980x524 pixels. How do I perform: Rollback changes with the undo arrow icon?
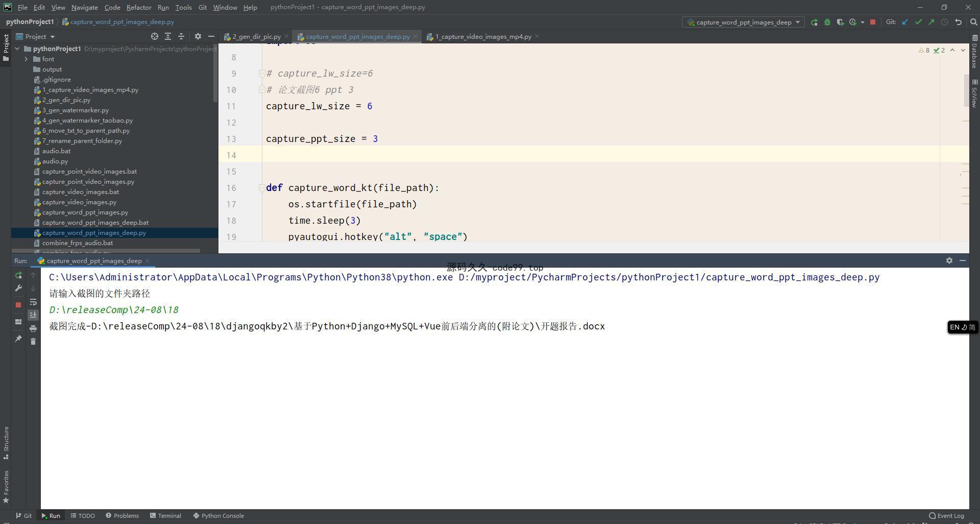click(x=959, y=22)
